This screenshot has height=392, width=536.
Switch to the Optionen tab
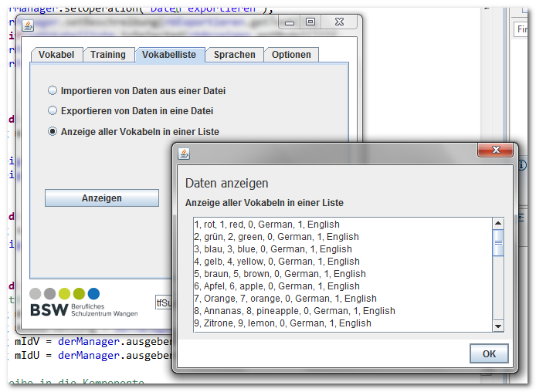[291, 55]
